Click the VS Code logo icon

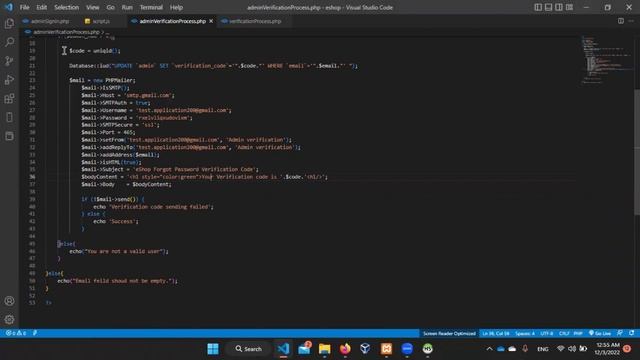[9, 7]
